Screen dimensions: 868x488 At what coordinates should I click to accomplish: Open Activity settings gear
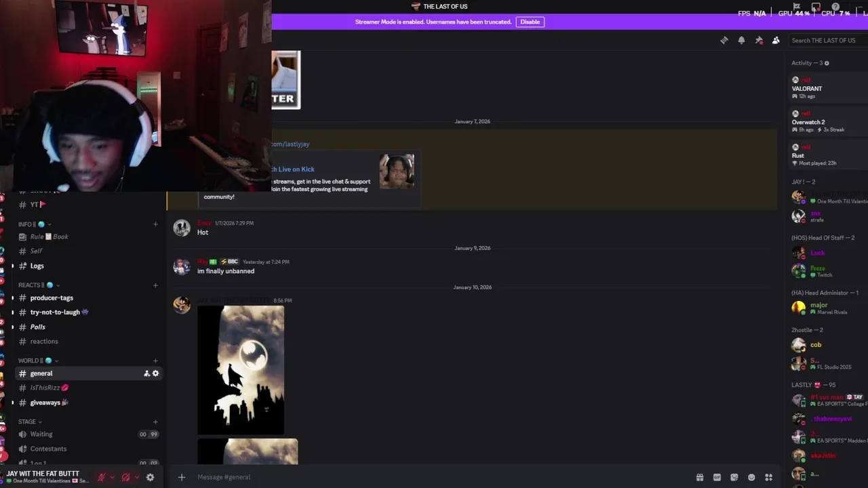click(x=827, y=63)
